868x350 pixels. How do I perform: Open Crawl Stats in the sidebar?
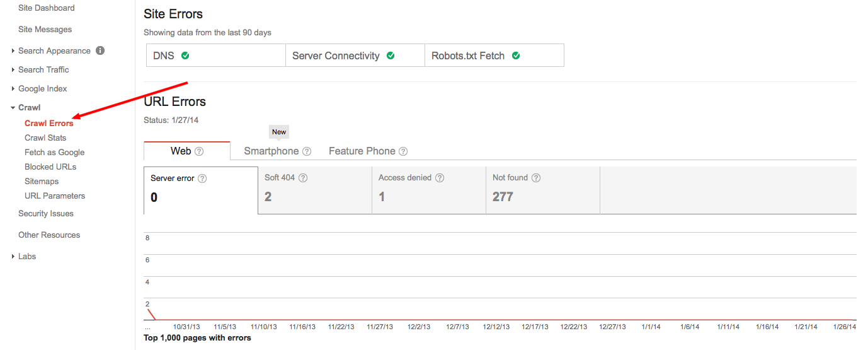coord(45,137)
